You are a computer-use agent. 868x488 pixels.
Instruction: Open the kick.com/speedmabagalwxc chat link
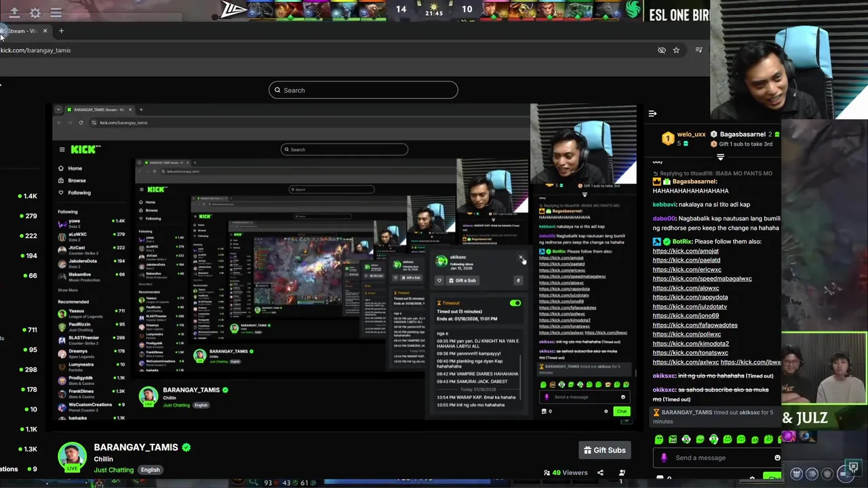pyautogui.click(x=702, y=279)
